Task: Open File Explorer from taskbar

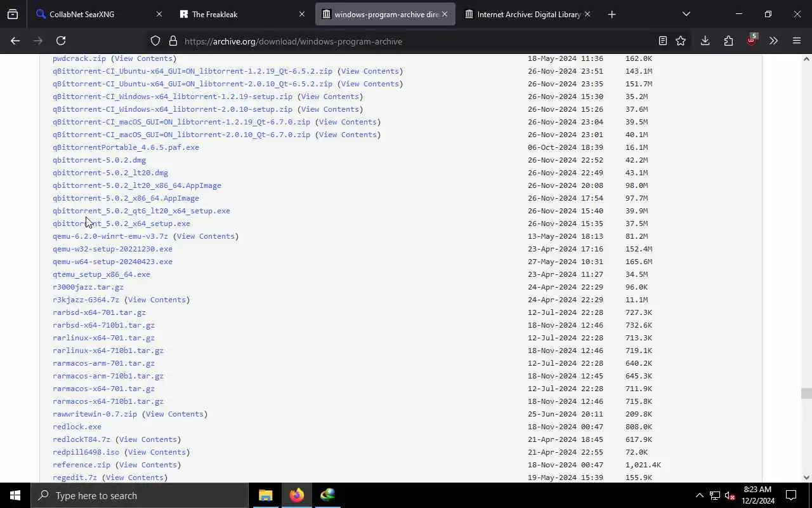Action: pos(265,495)
